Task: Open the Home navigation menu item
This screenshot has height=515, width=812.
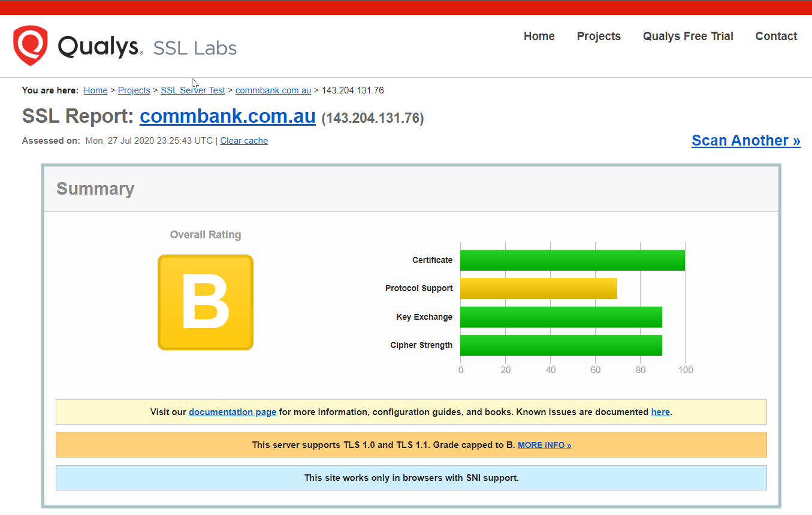Action: 539,37
